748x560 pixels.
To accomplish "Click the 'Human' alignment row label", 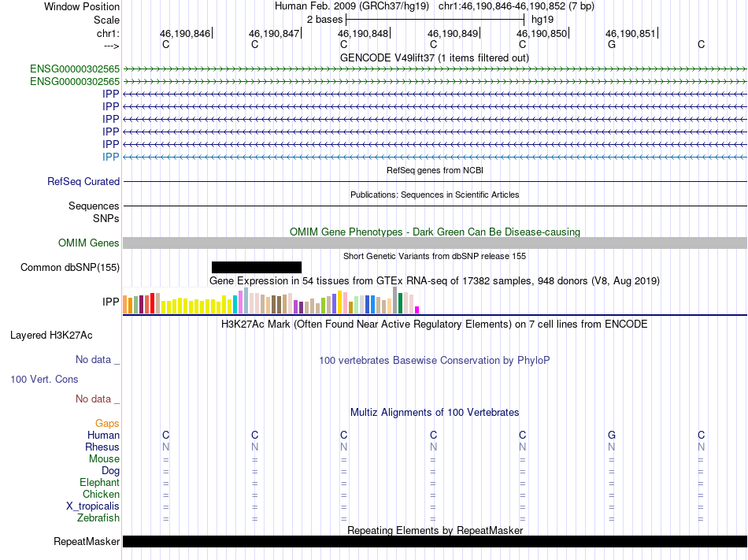I will 103,435.
